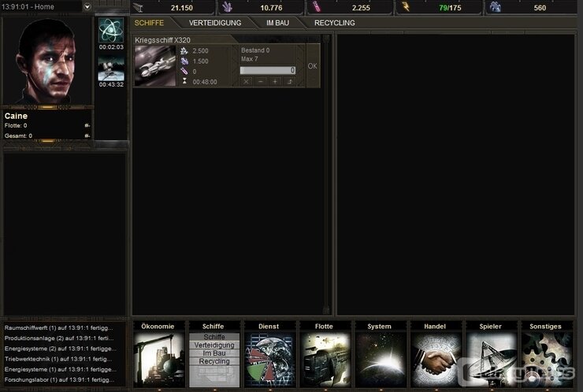Image resolution: width=583 pixels, height=392 pixels.
Task: Click the purple crystal resource icon
Action: (227, 7)
